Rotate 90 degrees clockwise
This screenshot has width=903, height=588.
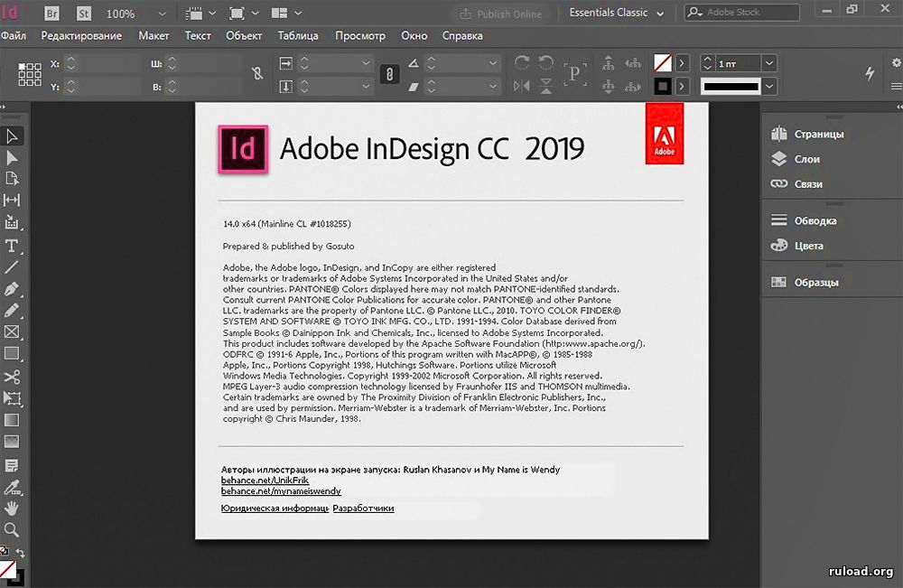coord(522,62)
